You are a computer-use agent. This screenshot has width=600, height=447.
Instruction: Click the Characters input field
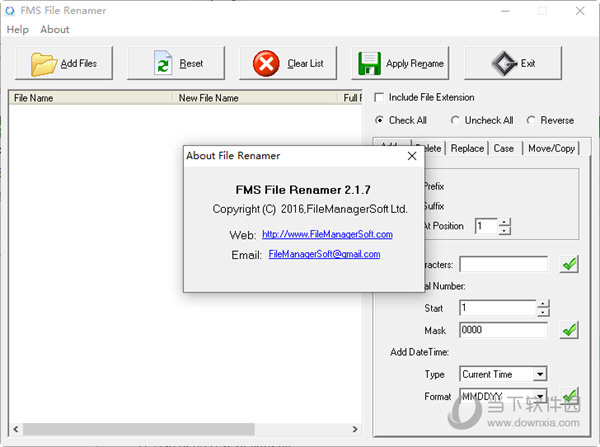pos(503,264)
